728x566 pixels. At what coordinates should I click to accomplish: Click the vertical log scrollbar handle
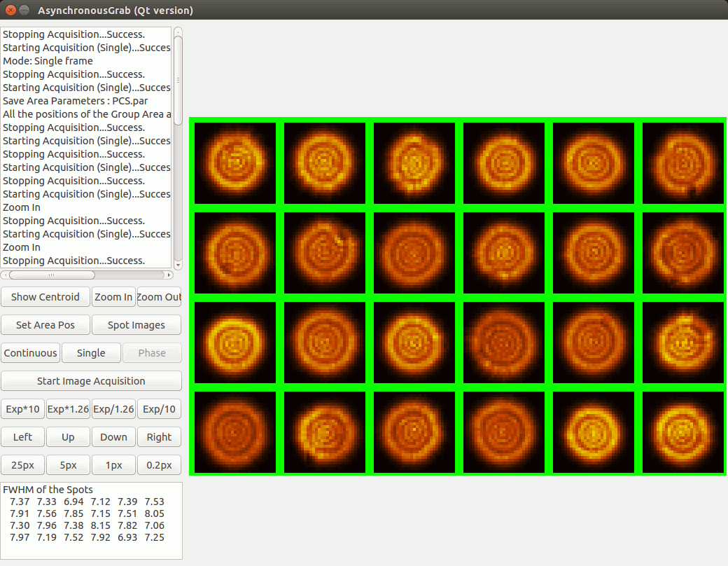[178, 81]
